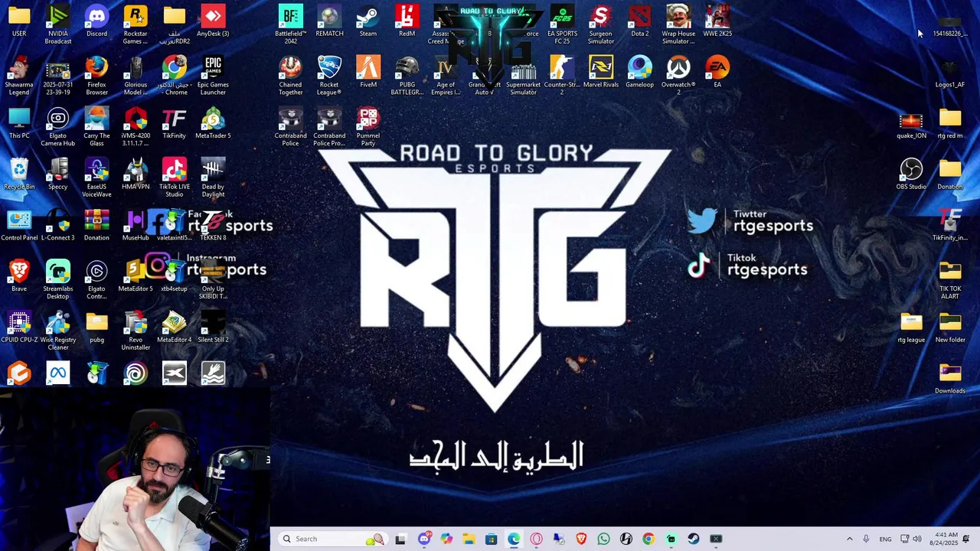980x551 pixels.
Task: Open Opera GX from the taskbar
Action: coord(536,539)
